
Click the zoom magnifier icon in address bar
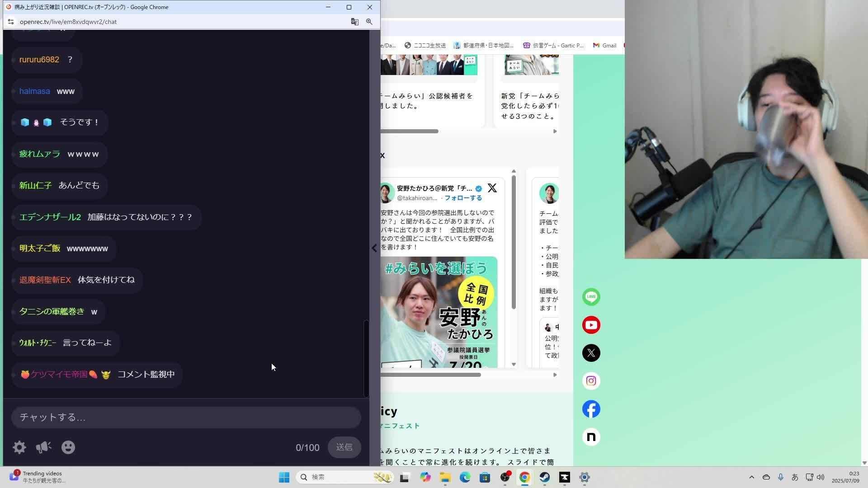coord(369,22)
